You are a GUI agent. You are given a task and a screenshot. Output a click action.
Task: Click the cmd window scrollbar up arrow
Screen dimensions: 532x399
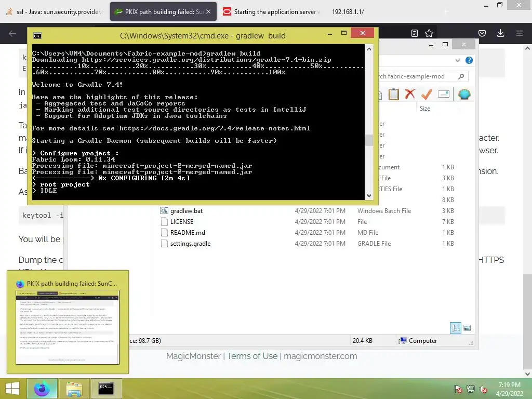pyautogui.click(x=369, y=49)
